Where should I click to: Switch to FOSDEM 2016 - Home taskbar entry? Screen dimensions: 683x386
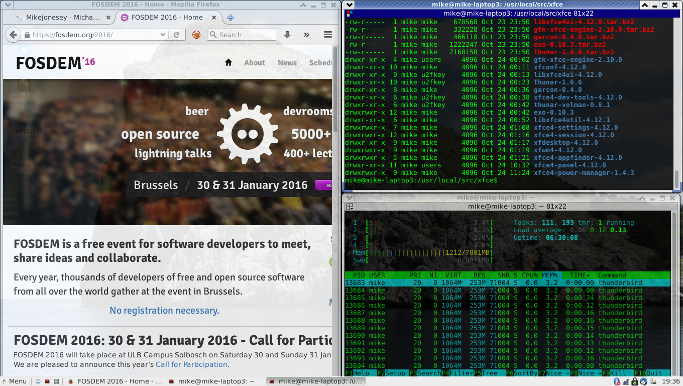[x=115, y=381]
